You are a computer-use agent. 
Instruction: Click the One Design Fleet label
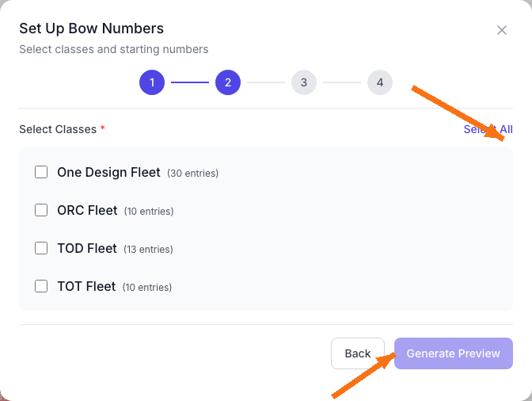(x=108, y=172)
